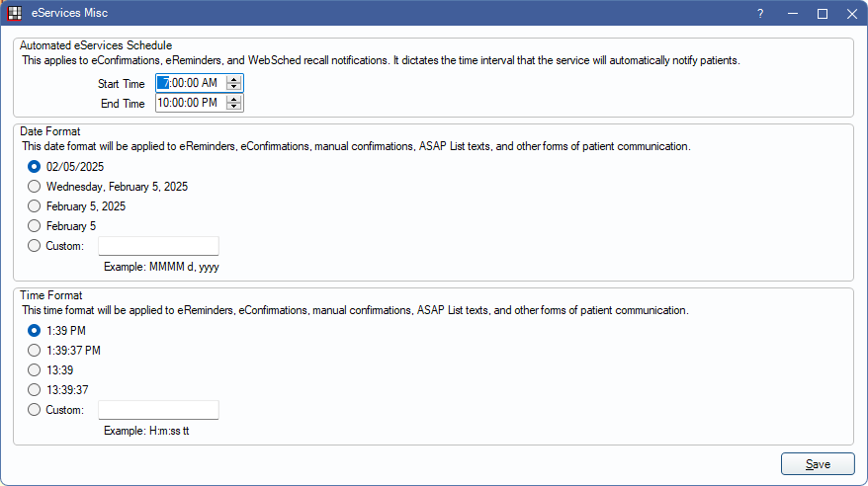Click the help question mark button

point(760,14)
